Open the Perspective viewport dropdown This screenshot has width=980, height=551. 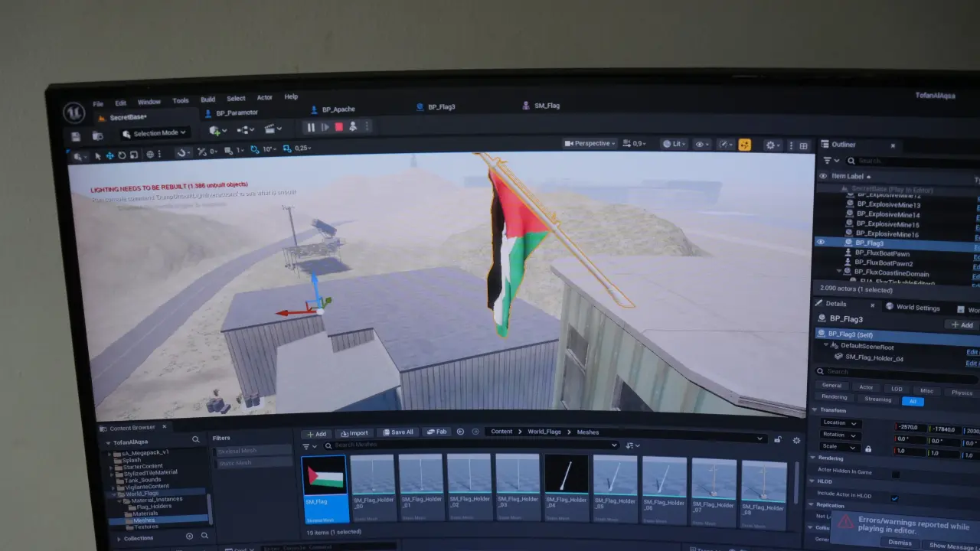point(590,143)
